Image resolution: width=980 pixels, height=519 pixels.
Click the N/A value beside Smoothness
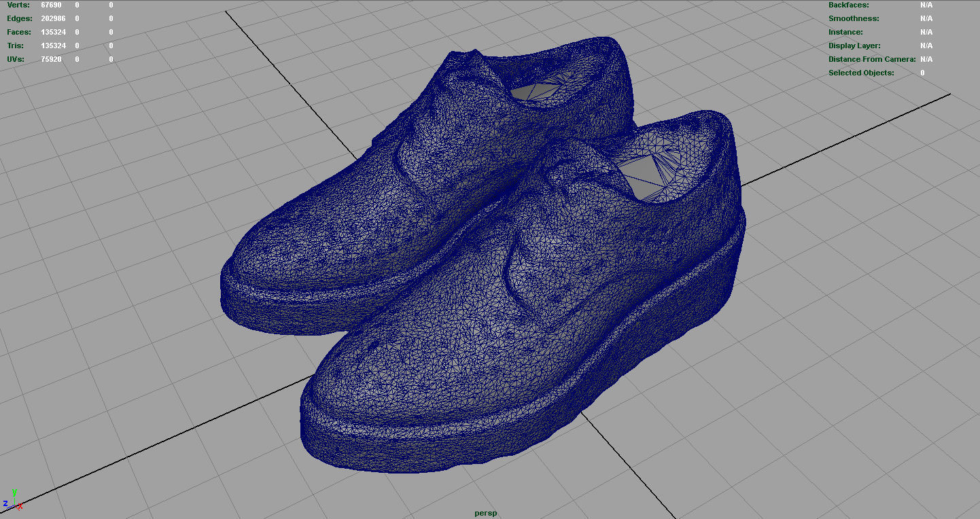tap(926, 18)
